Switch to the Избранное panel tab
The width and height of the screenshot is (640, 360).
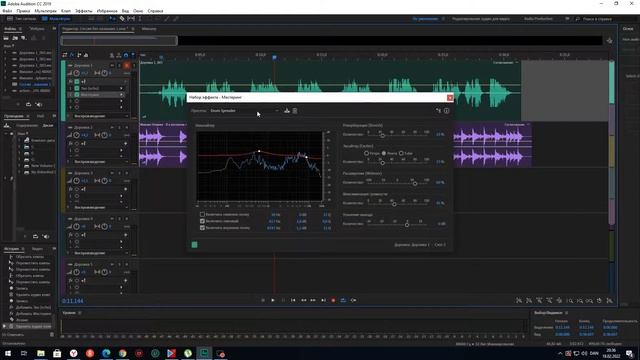pos(37,29)
